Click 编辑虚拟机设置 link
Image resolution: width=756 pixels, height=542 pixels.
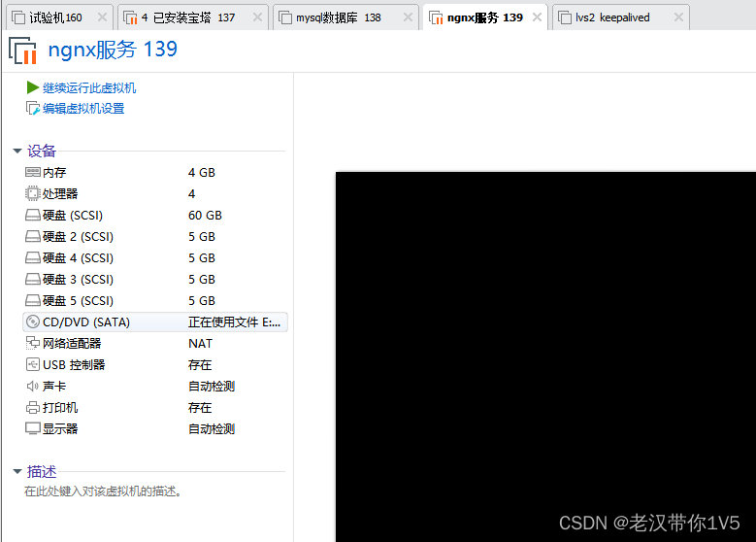[83, 109]
